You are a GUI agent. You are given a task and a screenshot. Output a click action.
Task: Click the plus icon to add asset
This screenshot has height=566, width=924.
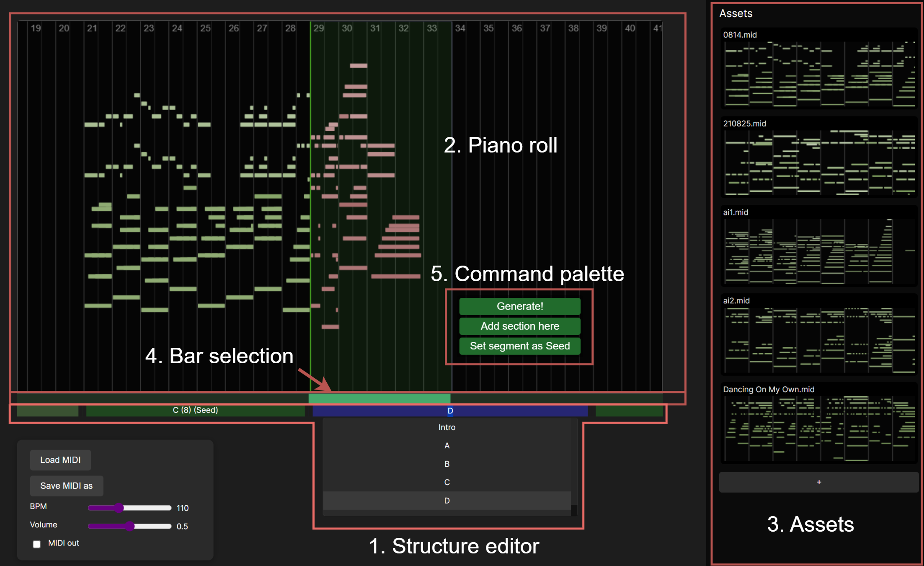(818, 482)
